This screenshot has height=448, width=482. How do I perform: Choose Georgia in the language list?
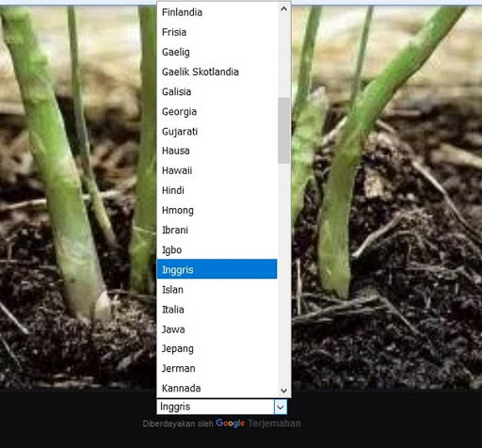pyautogui.click(x=217, y=111)
